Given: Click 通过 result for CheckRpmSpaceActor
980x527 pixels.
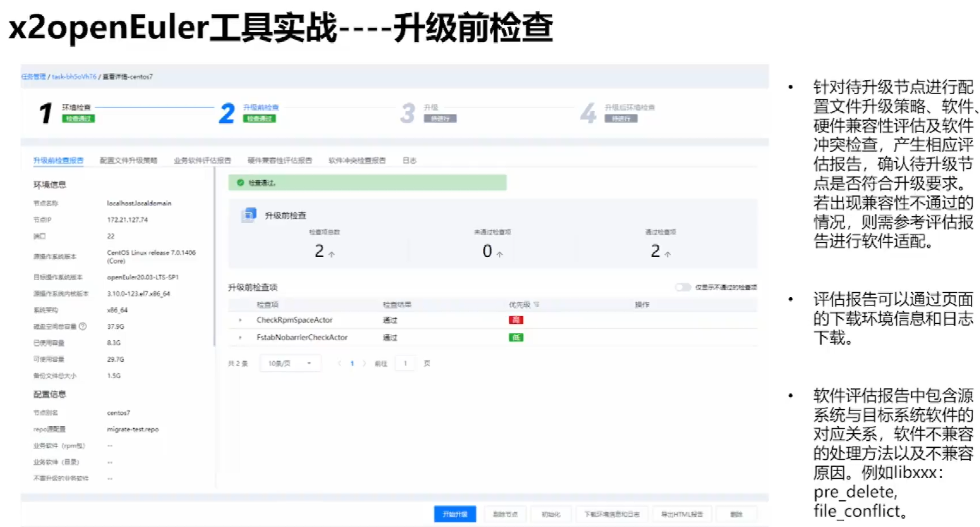Looking at the screenshot, I should [390, 320].
